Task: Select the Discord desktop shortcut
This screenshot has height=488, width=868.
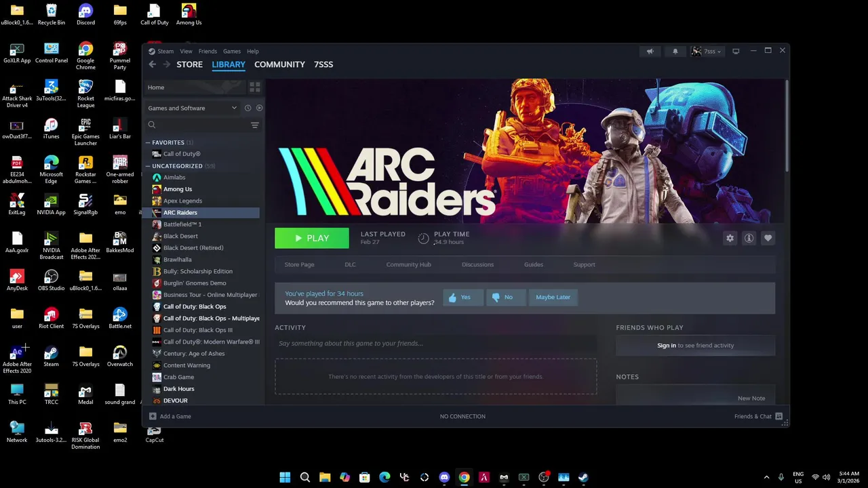Action: (85, 14)
